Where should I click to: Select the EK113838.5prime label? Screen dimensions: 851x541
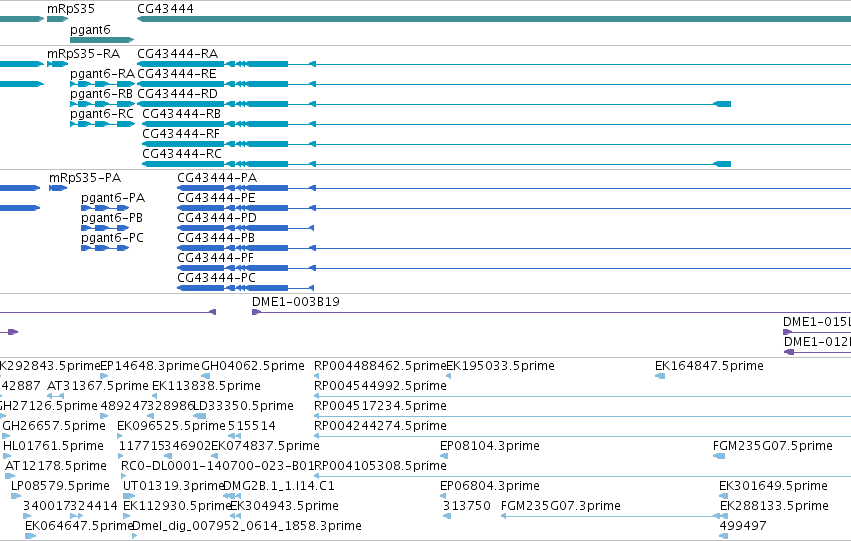[206, 386]
